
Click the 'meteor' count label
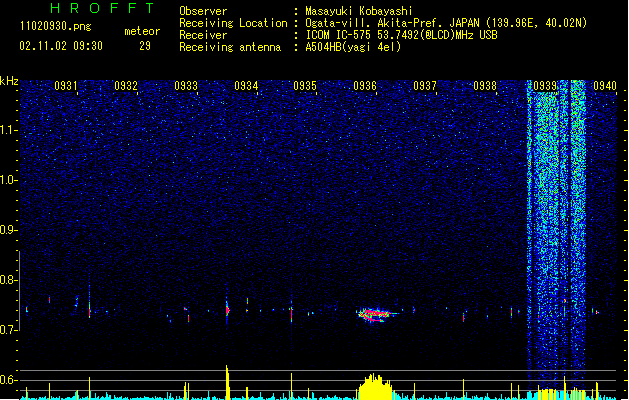(142, 31)
